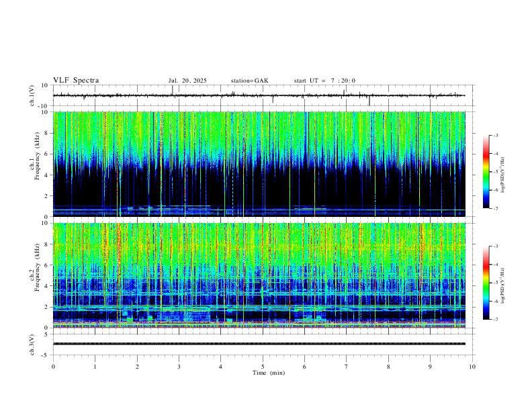Click inside the ch.2 frequency spectrogram

(x=259, y=275)
